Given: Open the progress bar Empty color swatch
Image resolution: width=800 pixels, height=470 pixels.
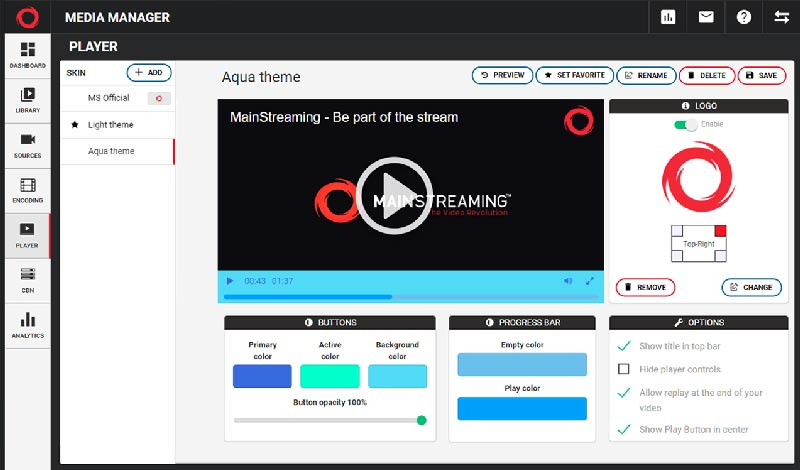Looking at the screenshot, I should click(522, 364).
